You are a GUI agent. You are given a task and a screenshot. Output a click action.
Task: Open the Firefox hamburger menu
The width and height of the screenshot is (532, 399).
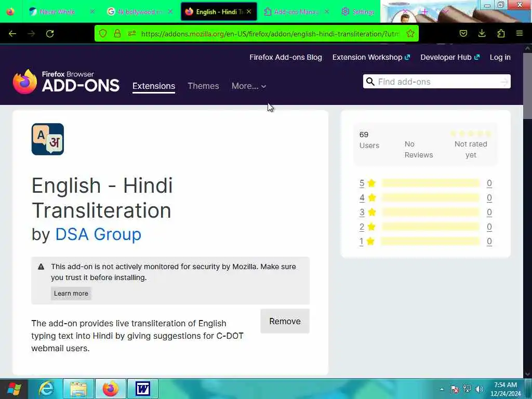pos(520,33)
